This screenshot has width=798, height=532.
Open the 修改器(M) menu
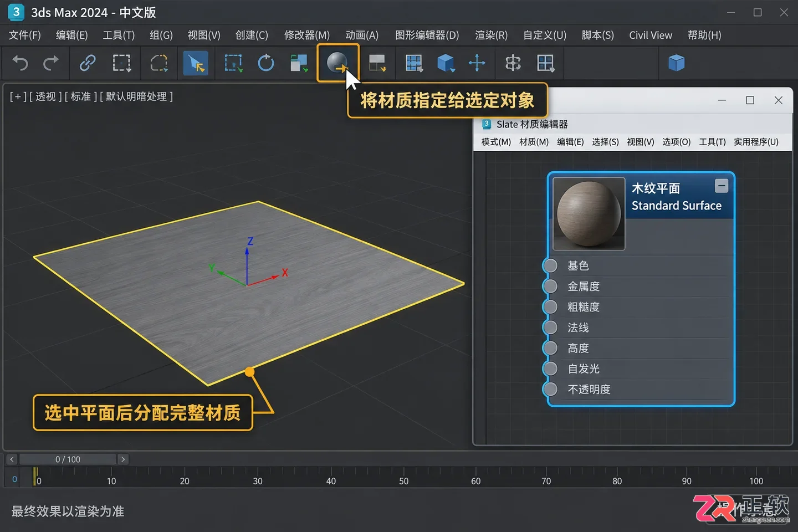[x=307, y=35]
